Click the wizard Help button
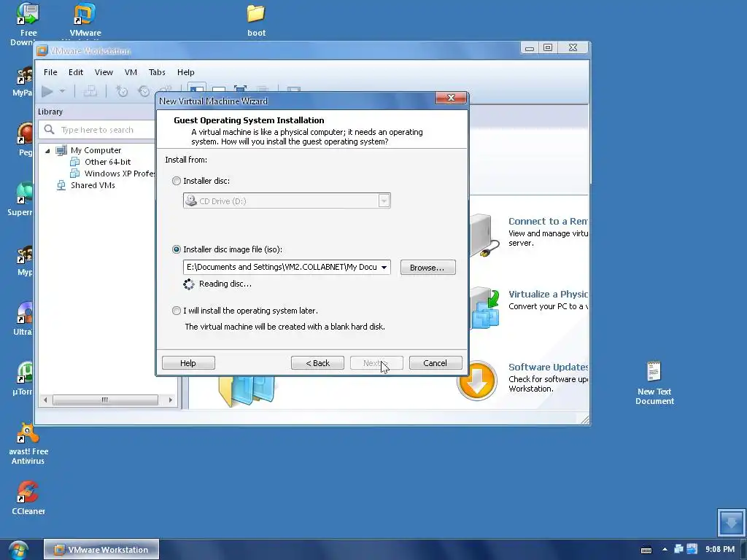 click(x=188, y=363)
